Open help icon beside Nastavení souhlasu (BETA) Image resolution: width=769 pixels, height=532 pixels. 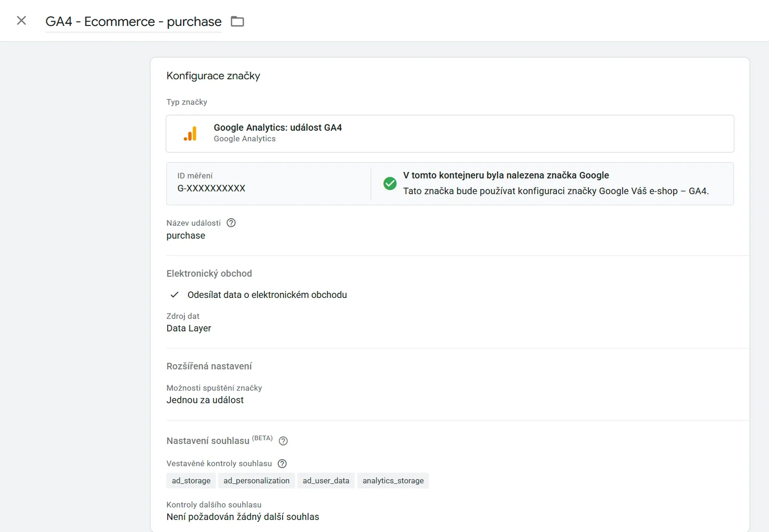pos(284,441)
